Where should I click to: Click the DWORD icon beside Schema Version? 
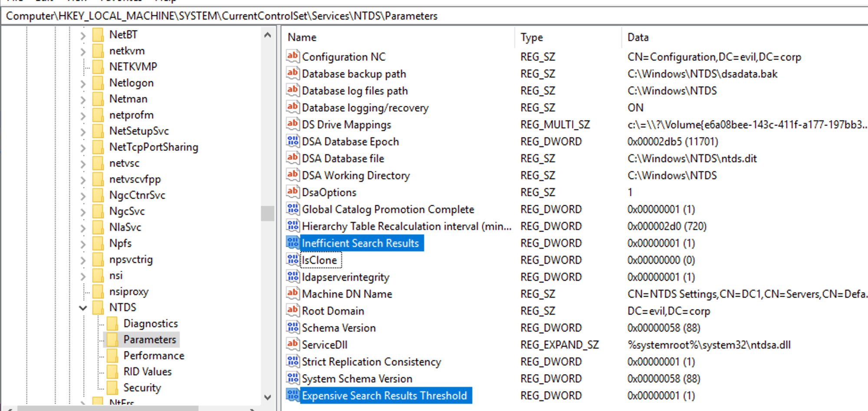292,328
